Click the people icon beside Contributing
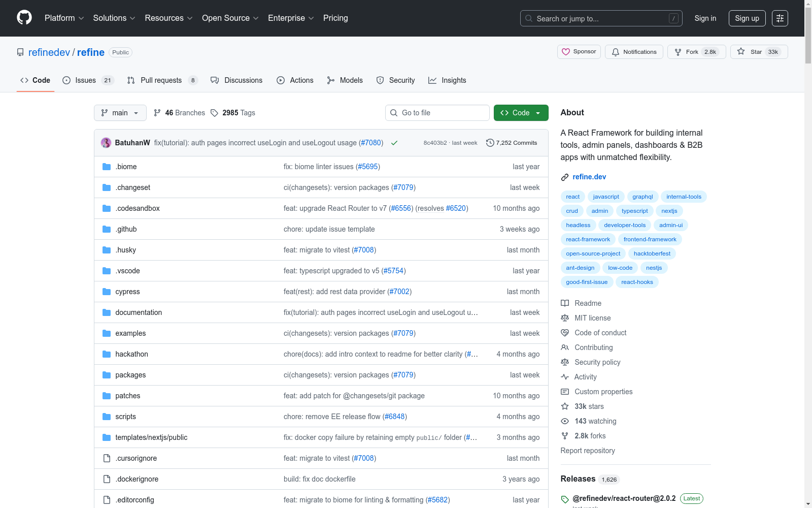 pyautogui.click(x=565, y=347)
